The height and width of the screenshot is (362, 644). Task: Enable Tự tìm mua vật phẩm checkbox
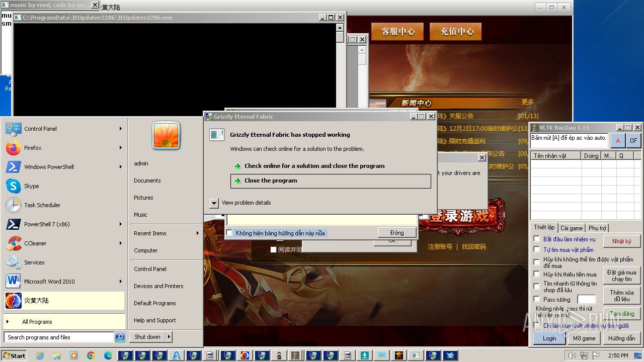click(x=537, y=249)
